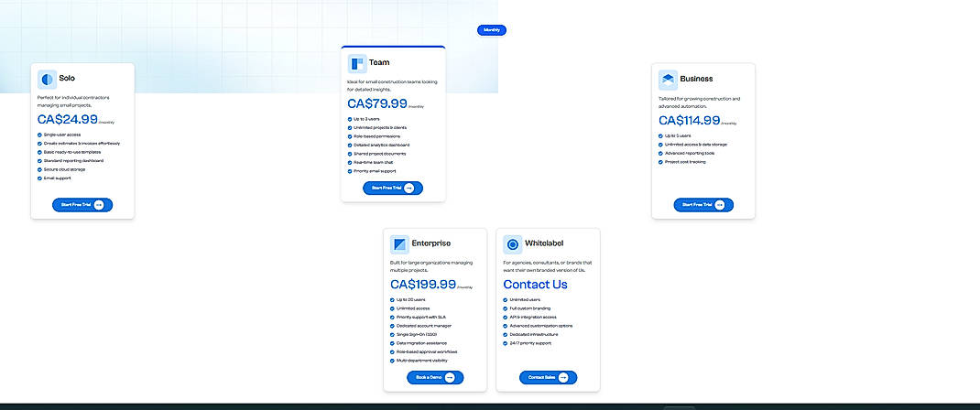Click the Enterprise plan title
Viewport: 980px width, 410px height.
[431, 243]
